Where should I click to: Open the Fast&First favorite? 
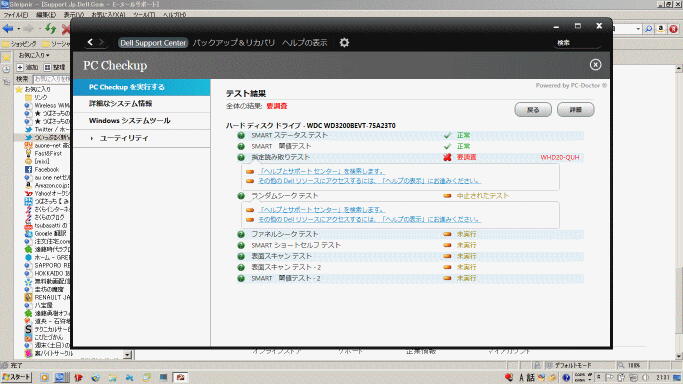pos(43,153)
